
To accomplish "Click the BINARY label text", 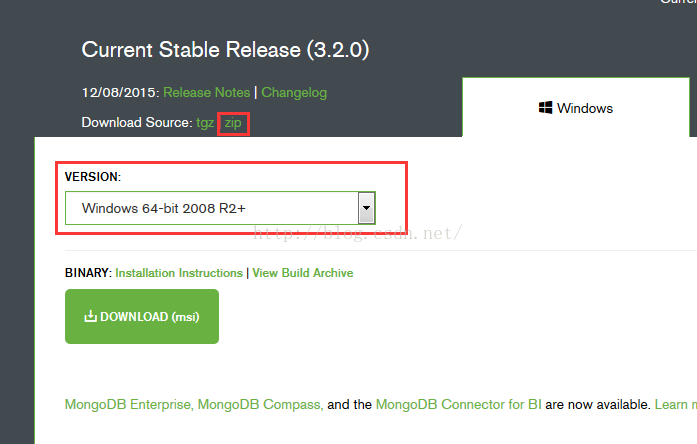I will click(x=88, y=273).
